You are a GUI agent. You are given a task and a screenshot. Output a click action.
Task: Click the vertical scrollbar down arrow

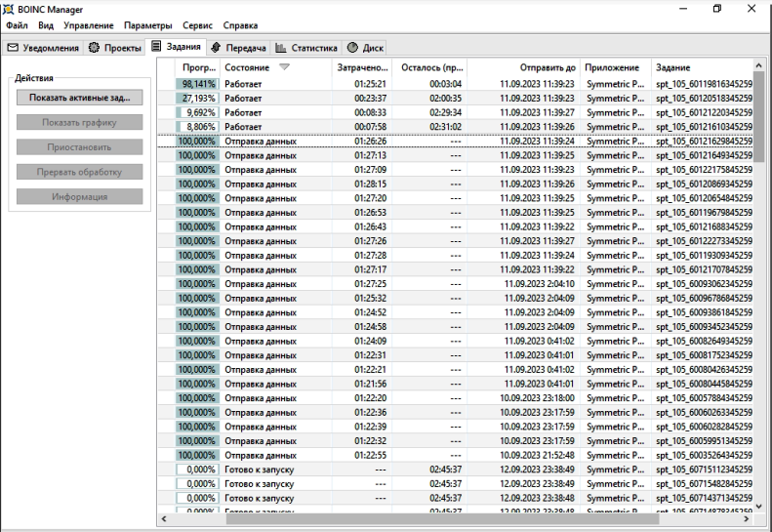click(x=758, y=506)
